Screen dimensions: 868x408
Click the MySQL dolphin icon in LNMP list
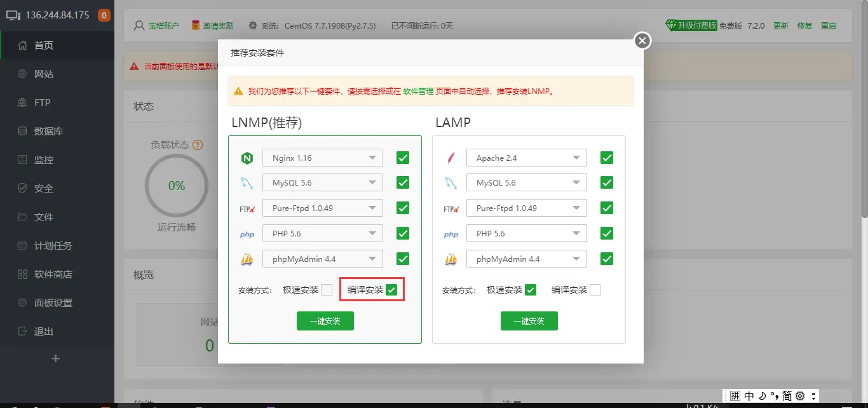tap(247, 184)
